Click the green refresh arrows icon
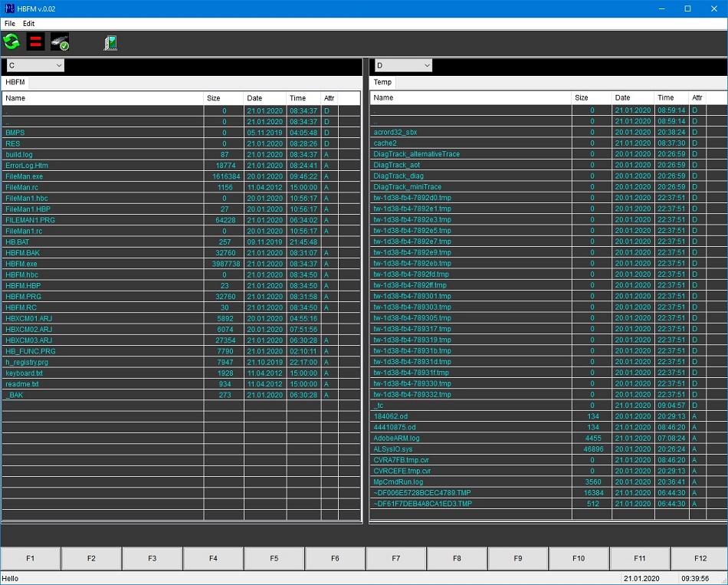728x585 pixels. point(11,42)
